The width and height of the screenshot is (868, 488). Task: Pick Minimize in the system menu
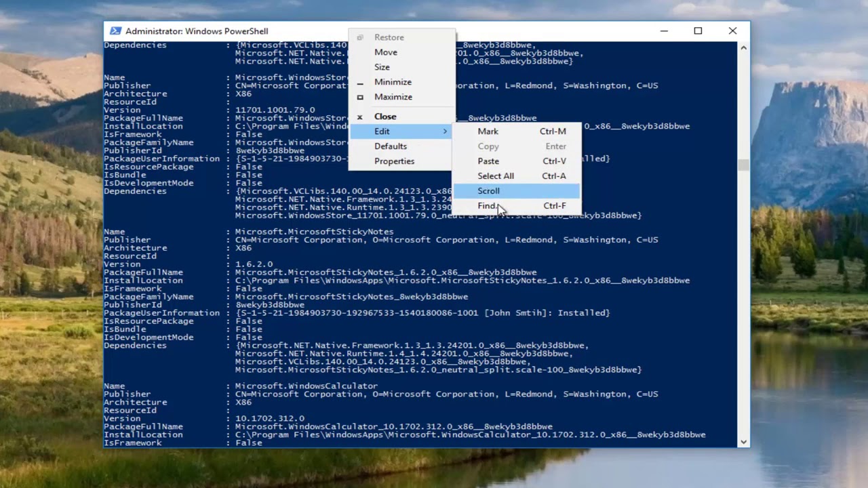pyautogui.click(x=402, y=82)
